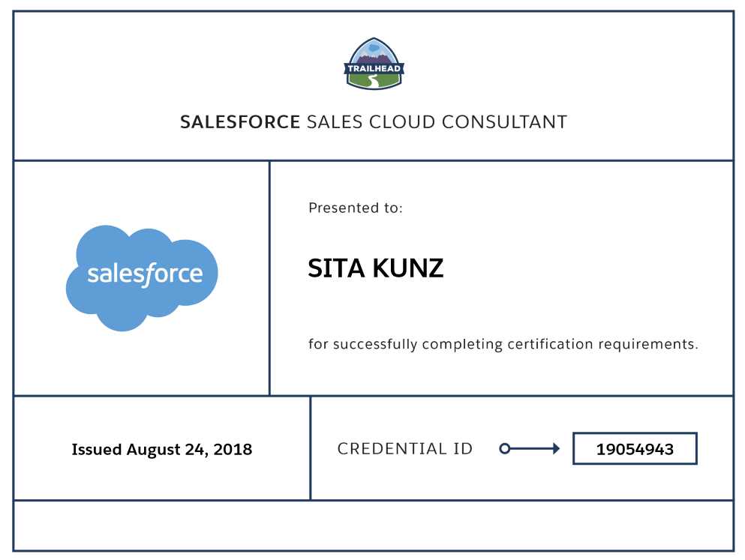Click the CREDENTIAL ID label
Viewport: 745px width, 560px height.
coord(405,448)
